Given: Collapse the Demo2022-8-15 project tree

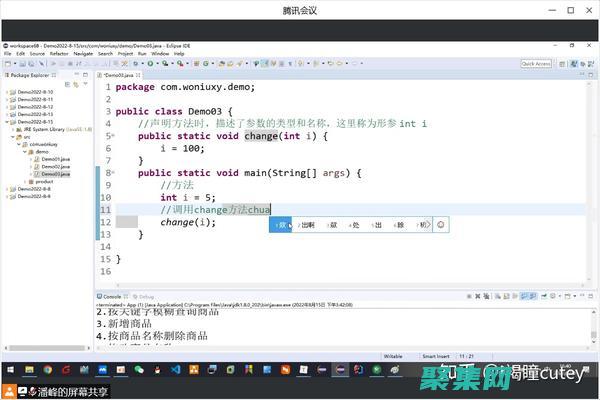Looking at the screenshot, I should [7, 122].
